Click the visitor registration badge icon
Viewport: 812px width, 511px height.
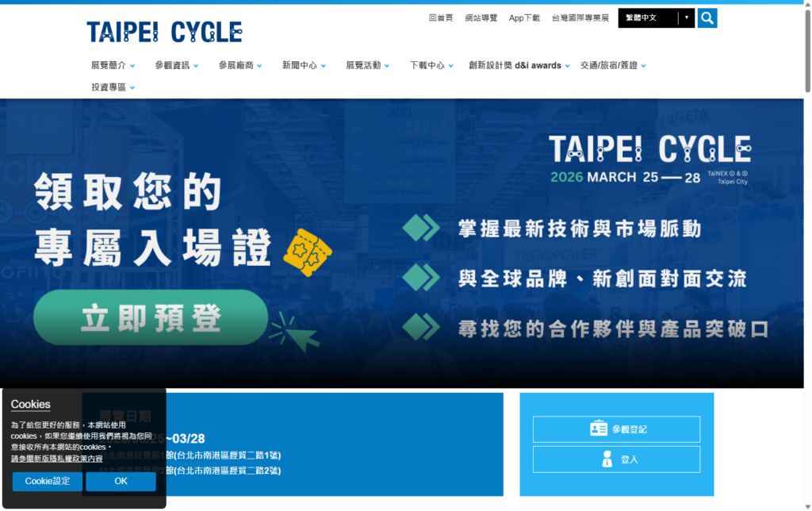pyautogui.click(x=599, y=428)
